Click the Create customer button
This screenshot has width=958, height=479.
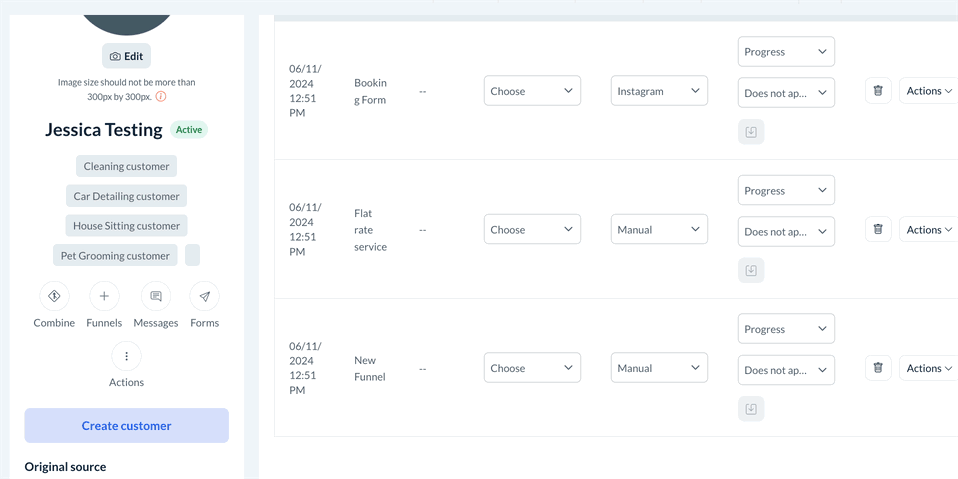[127, 426]
